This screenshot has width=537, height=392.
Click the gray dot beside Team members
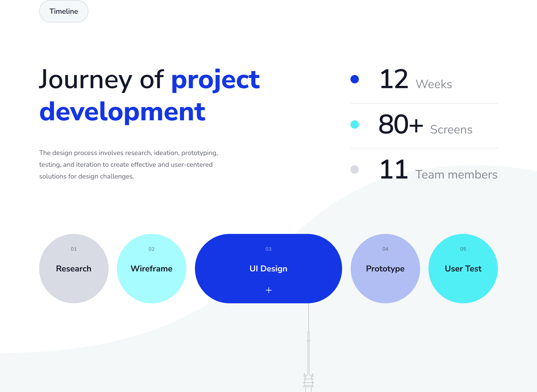point(355,170)
